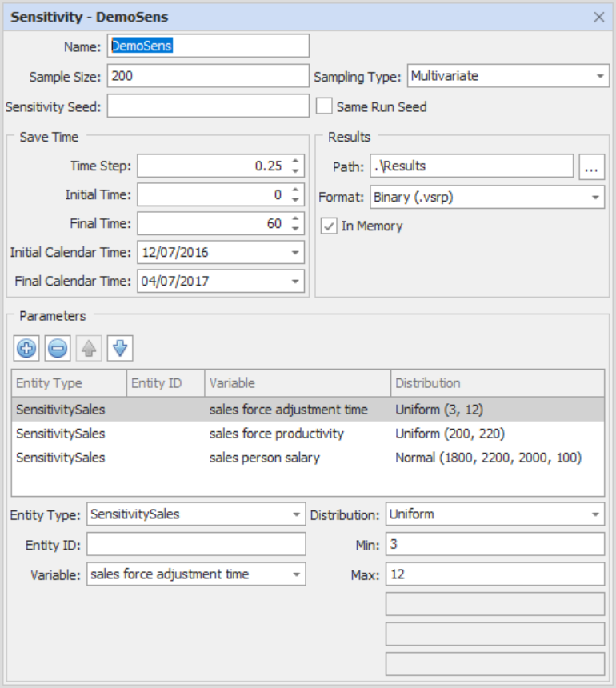Screen dimensions: 616x688
Task: Select the sales force productivity row
Action: (308, 434)
